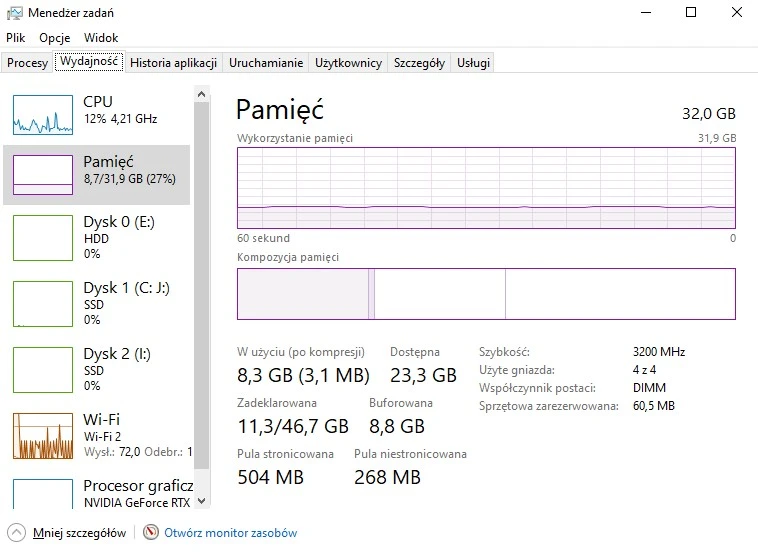Select Dysk 1 (C: J:) SSD graph
The height and width of the screenshot is (554, 758).
43,303
